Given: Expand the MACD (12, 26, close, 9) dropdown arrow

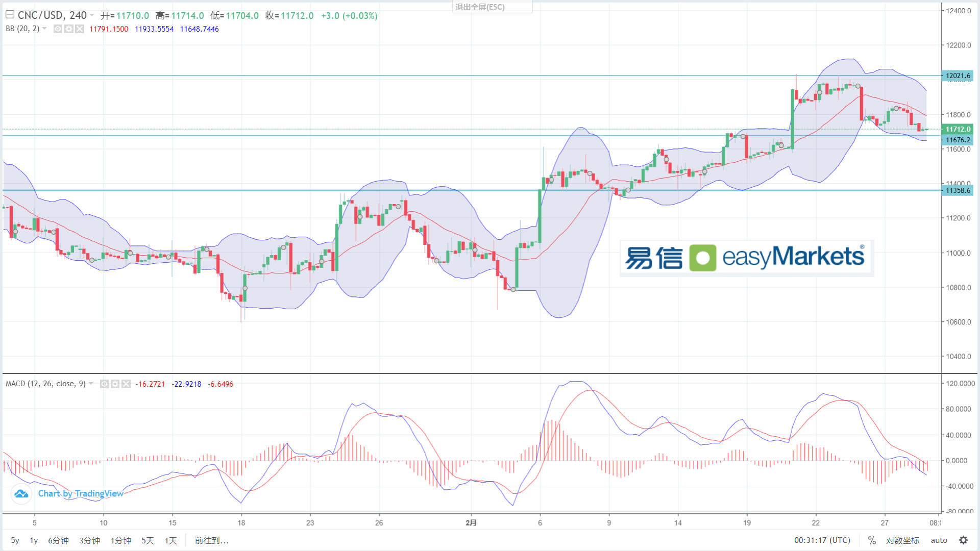Looking at the screenshot, I should pyautogui.click(x=91, y=384).
